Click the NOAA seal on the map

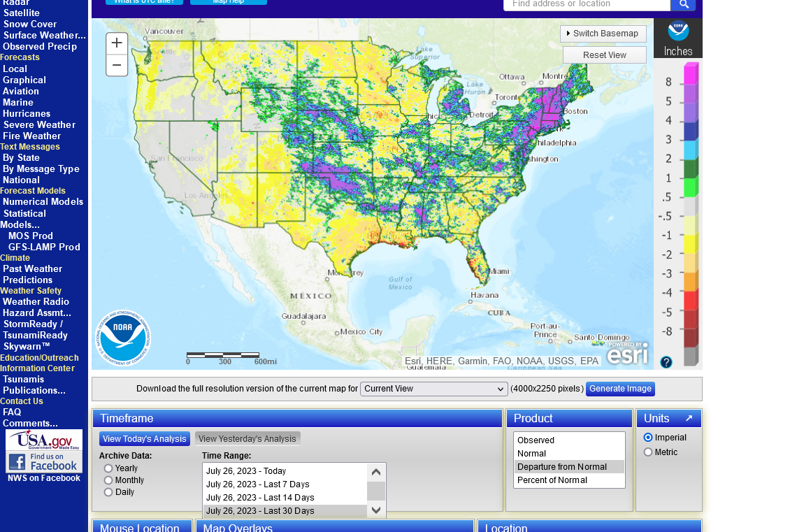point(123,338)
